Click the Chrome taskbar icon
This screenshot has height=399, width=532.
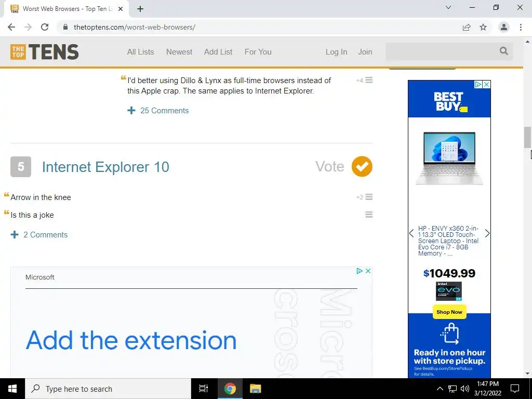230,389
